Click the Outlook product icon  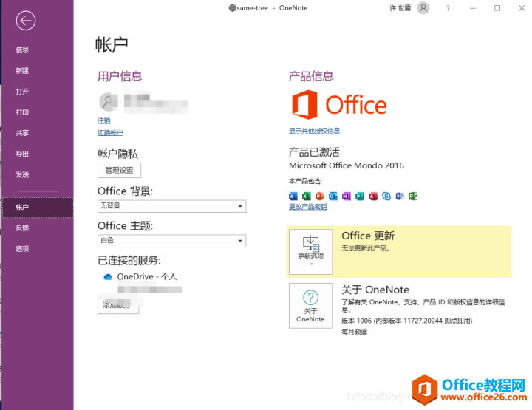(x=332, y=196)
